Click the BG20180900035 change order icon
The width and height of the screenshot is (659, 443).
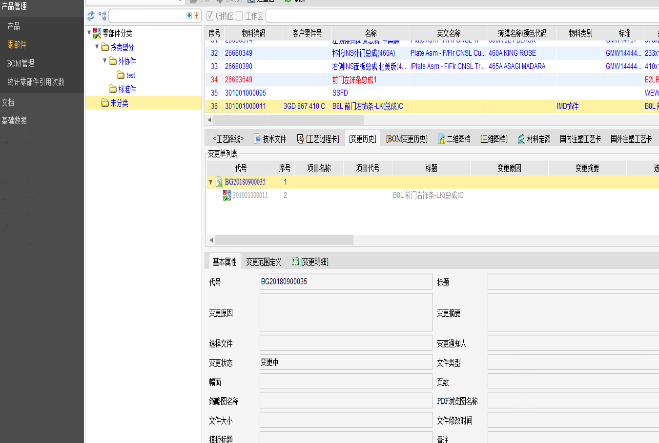[219, 183]
